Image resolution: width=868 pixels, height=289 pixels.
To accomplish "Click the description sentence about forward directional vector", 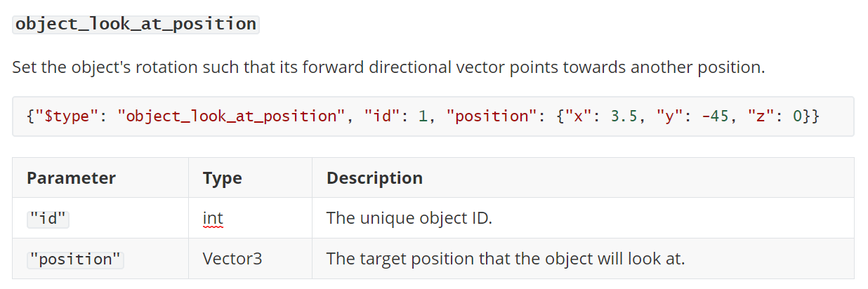I will [x=388, y=68].
